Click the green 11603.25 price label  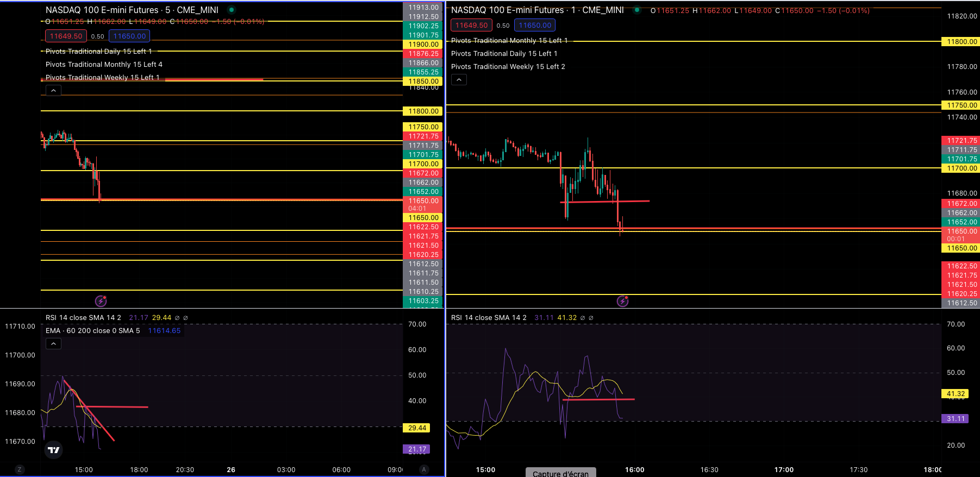(422, 301)
